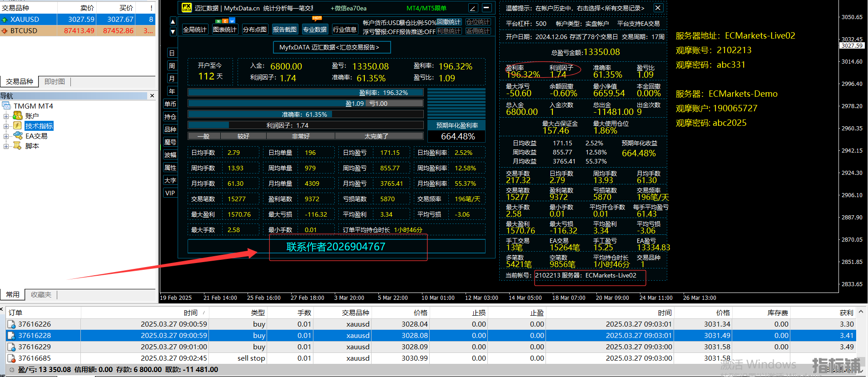Open the 图表统计 chart statistics view
This screenshot has height=377, width=868.
tap(225, 30)
